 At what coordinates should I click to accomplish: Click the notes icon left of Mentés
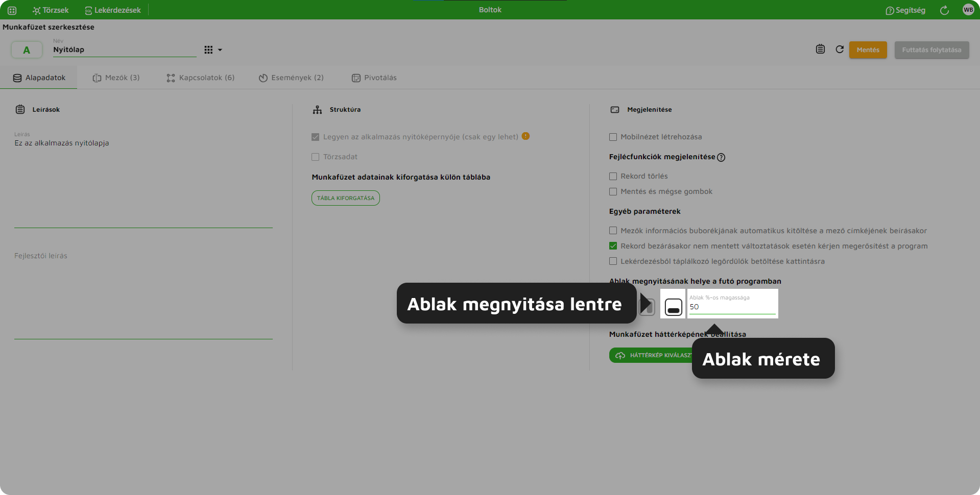820,49
